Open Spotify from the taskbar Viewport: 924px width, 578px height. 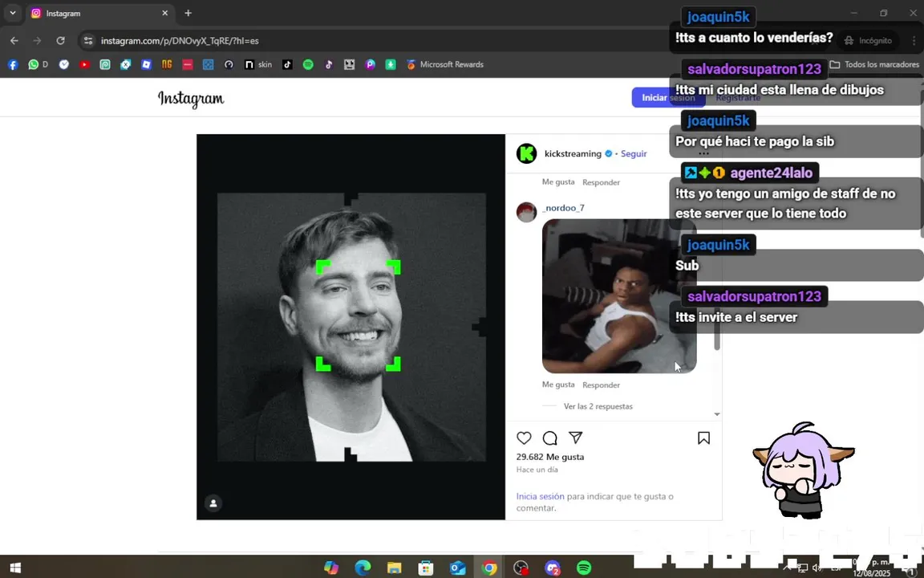[584, 568]
